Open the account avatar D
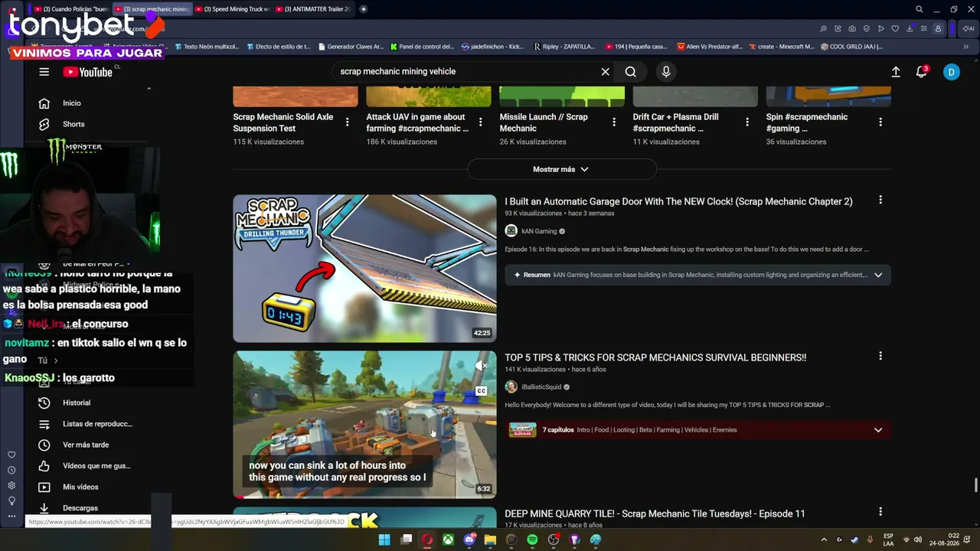Viewport: 980px width, 551px height. (951, 72)
